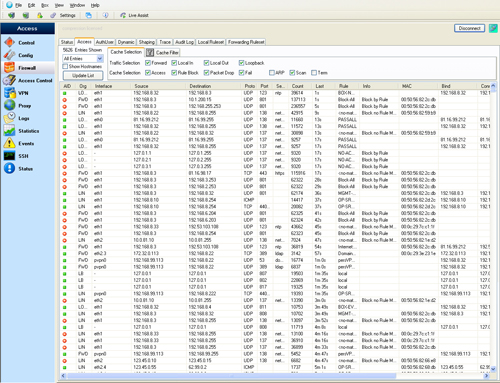Switch to the Dynamic tab
This screenshot has height=383, width=500.
coord(126,42)
